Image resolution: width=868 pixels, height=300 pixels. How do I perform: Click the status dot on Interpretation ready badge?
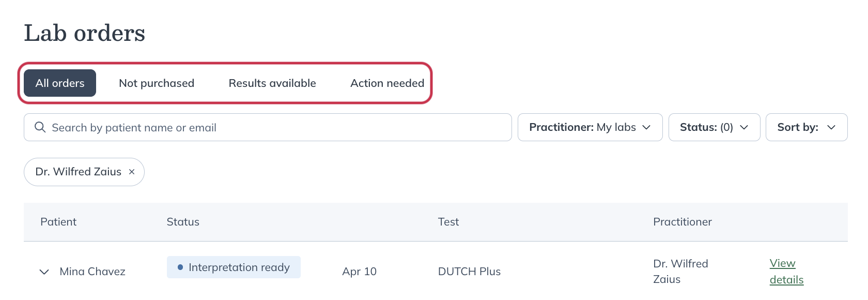click(x=179, y=267)
